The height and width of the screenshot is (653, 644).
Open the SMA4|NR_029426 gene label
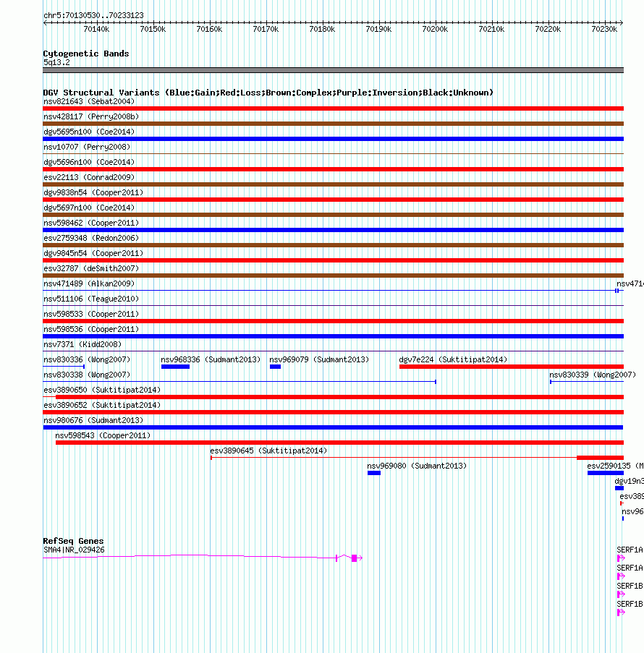coord(75,550)
